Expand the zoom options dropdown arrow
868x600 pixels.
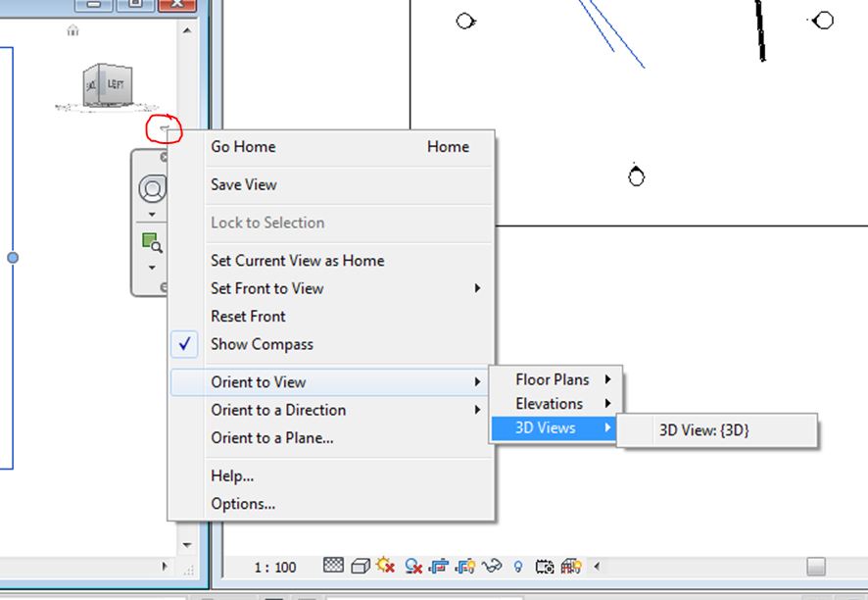[152, 268]
